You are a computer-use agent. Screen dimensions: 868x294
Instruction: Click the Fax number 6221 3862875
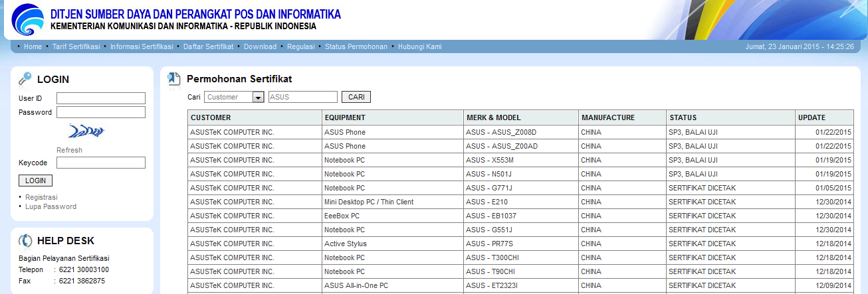click(x=82, y=281)
